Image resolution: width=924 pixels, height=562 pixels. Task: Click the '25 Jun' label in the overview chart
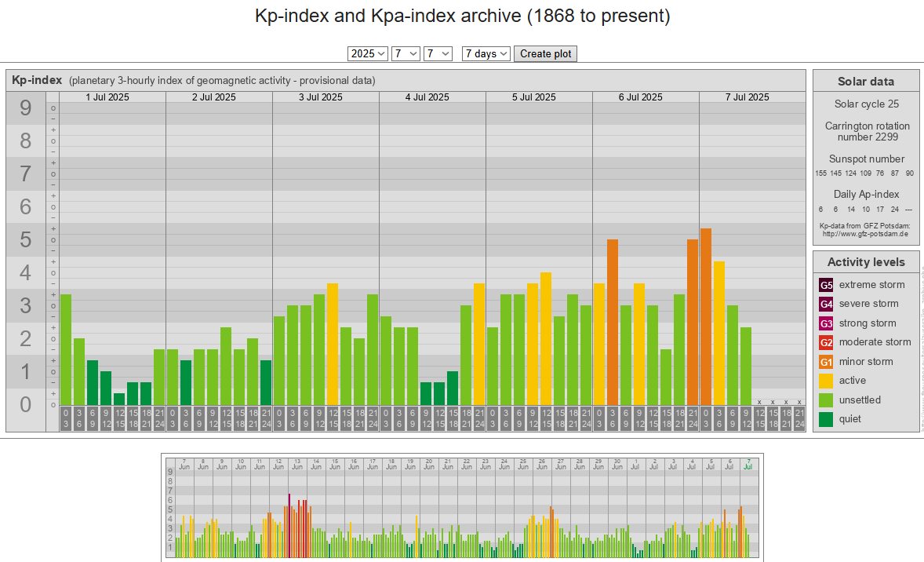coord(522,464)
